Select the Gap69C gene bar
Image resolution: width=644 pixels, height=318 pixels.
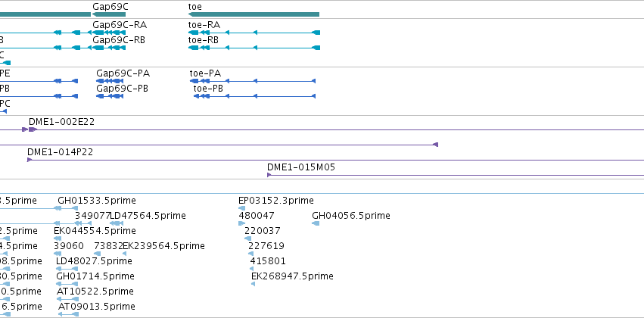tap(109, 14)
